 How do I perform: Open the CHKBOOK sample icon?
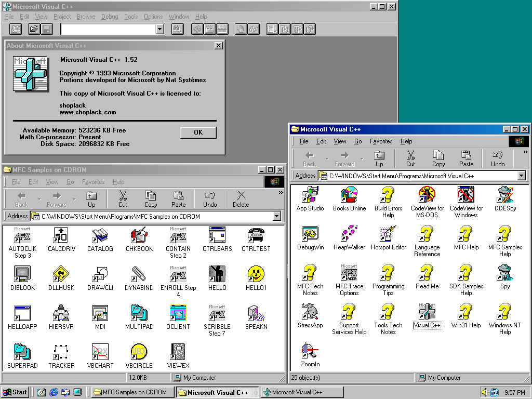(139, 234)
